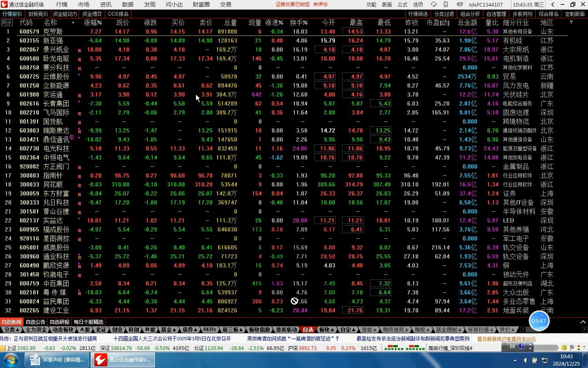Open the 资讯 menu
Screen dimensions: 588x368
(x=106, y=4)
